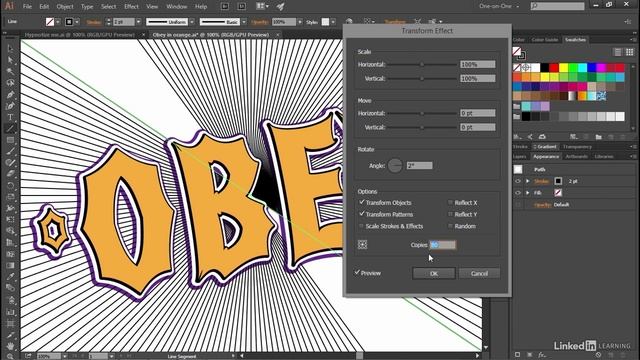
Task: Hide the Stroke attribute visibility eye
Action: click(x=518, y=181)
